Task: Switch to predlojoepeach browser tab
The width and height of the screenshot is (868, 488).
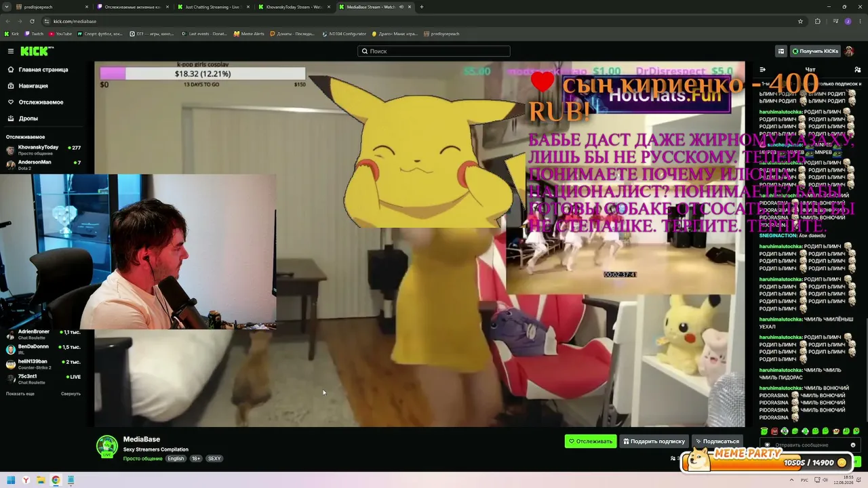Action: tap(51, 7)
